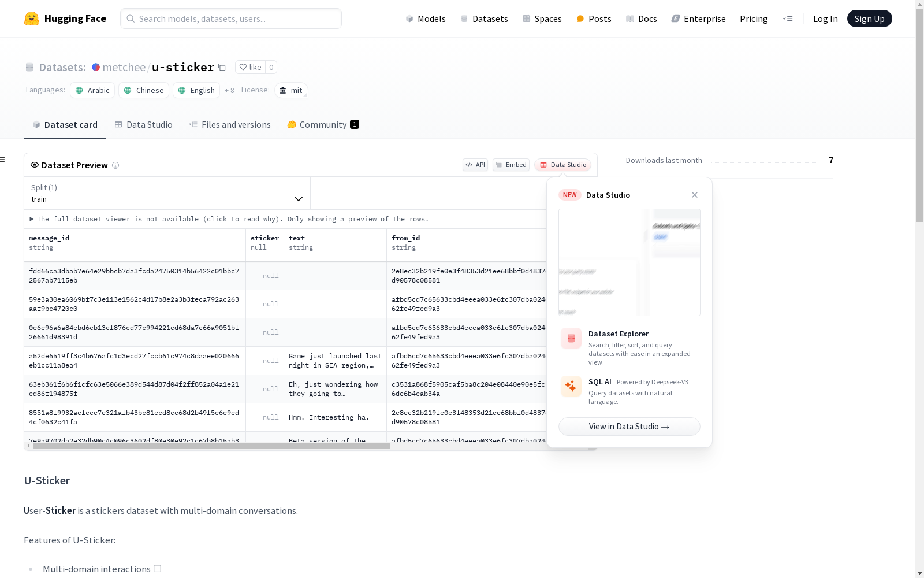This screenshot has width=924, height=578.
Task: Close the Data Studio popup
Action: click(695, 195)
